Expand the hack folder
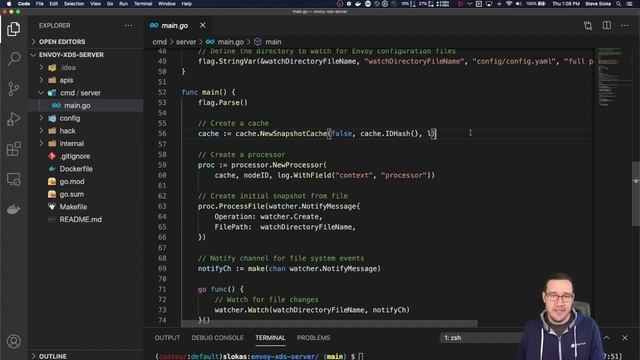The height and width of the screenshot is (360, 640). [x=41, y=131]
